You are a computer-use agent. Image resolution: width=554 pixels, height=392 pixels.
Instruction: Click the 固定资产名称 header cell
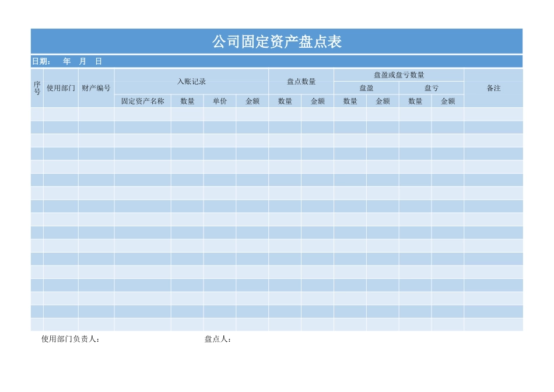143,101
